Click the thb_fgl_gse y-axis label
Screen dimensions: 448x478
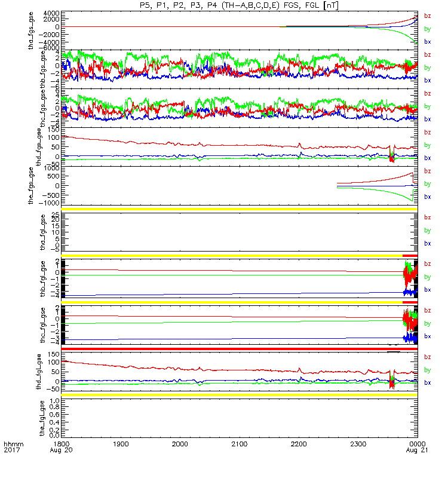pos(43,278)
